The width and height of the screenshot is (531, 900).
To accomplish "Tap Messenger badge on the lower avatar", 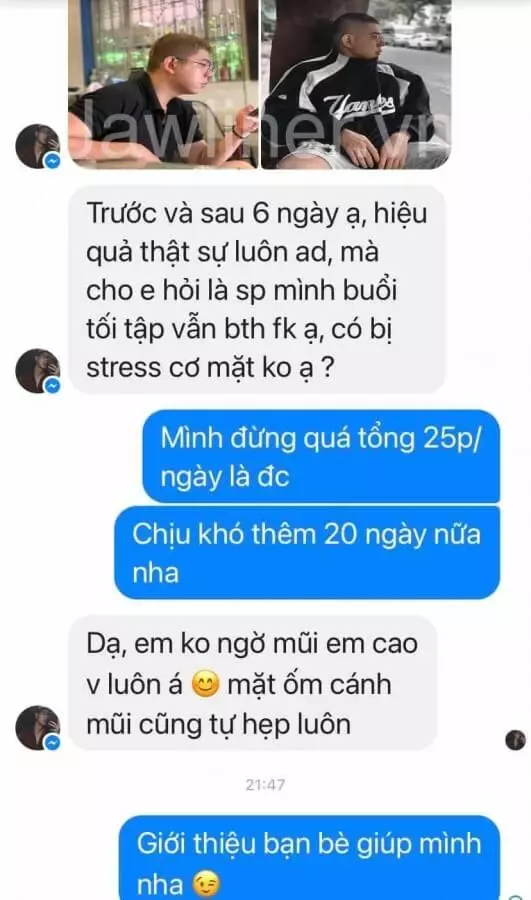I will coord(52,743).
